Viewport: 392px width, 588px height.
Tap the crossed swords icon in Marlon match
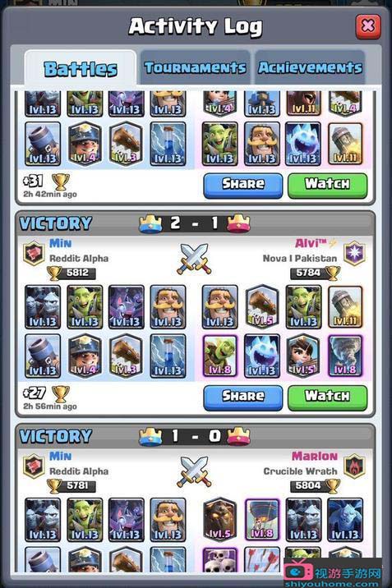pos(194,471)
